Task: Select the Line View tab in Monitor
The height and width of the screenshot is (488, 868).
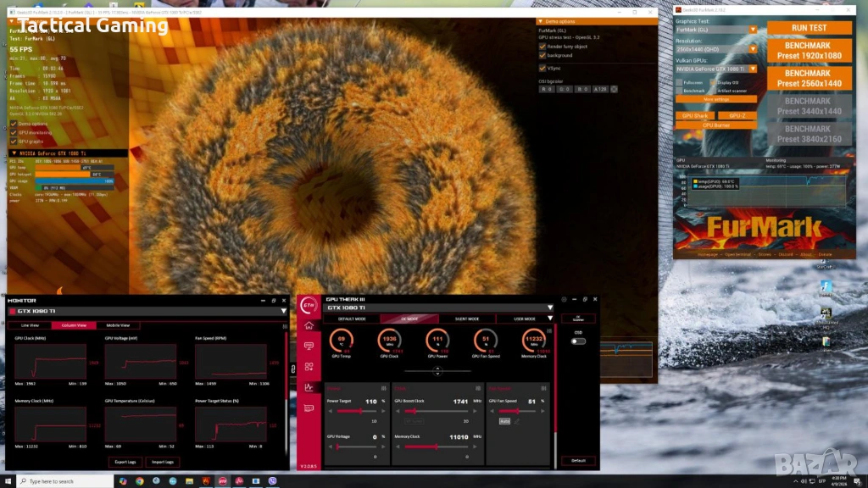Action: coord(30,325)
